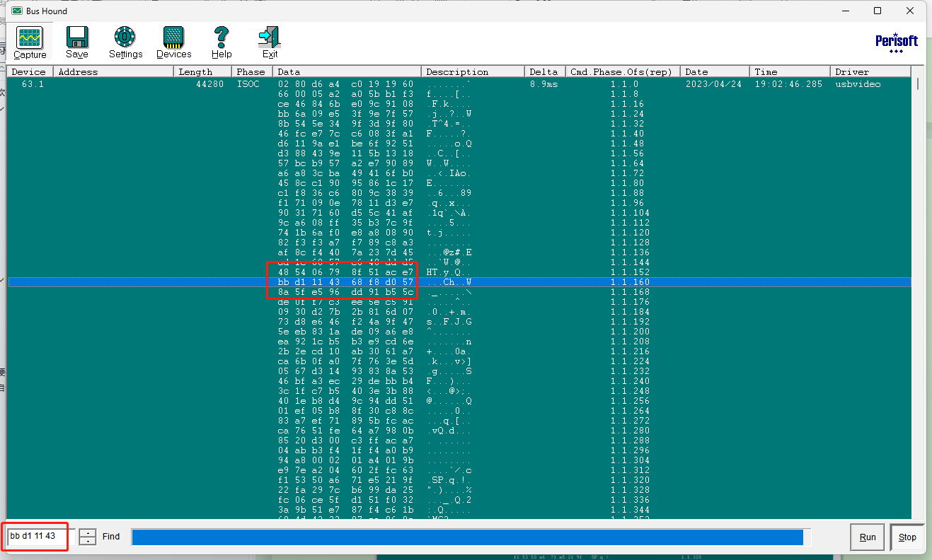
Task: Click the Run button
Action: pos(867,537)
